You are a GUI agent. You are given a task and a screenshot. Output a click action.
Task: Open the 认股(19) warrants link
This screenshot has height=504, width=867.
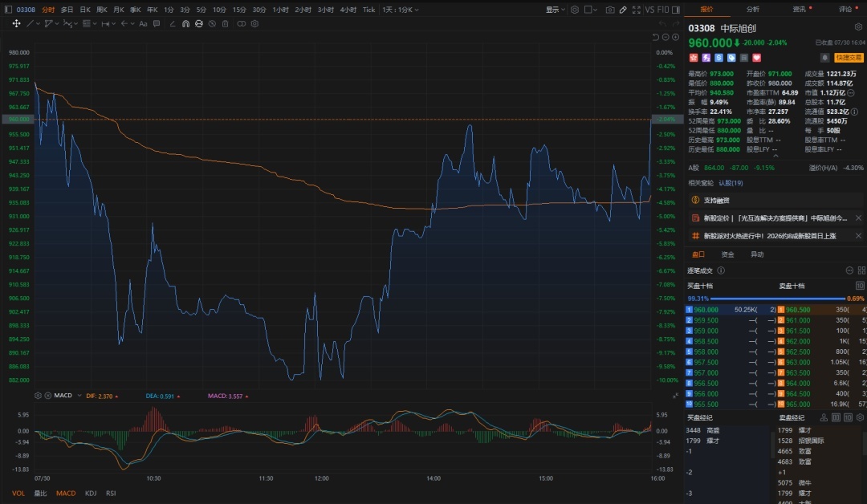pos(731,183)
